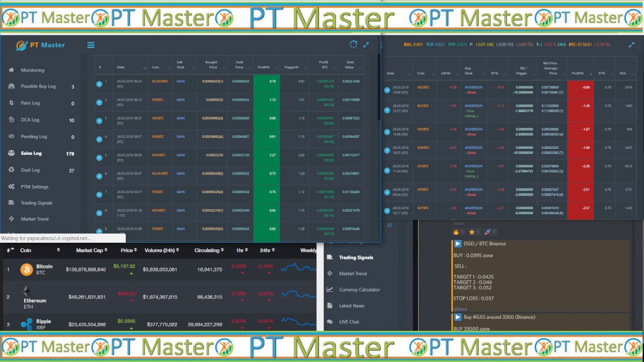Open VENBTC link in Sales Log row 3

158,118
